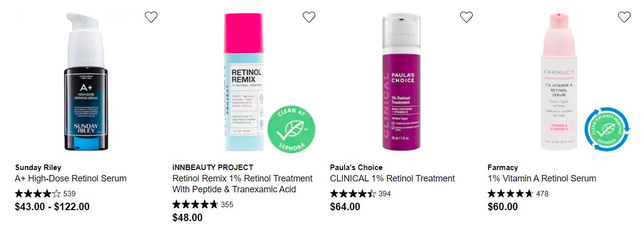This screenshot has height=231, width=644.
Task: Open 1% Vitamin A Retinol Serum link
Action: click(x=542, y=178)
